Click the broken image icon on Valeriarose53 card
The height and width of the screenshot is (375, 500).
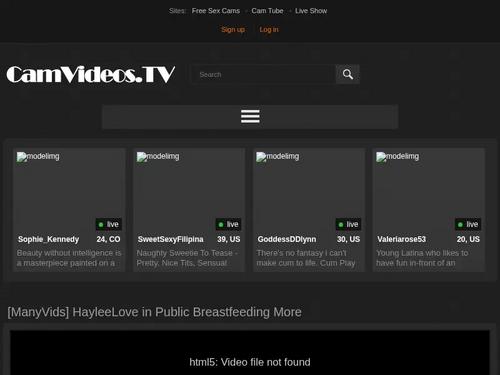pos(381,157)
